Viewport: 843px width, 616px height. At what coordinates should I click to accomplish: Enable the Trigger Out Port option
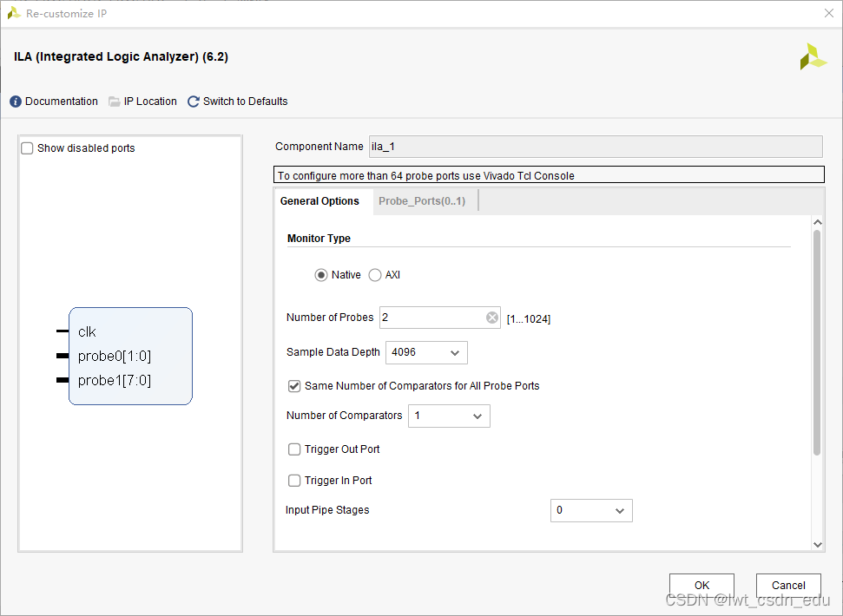point(294,449)
